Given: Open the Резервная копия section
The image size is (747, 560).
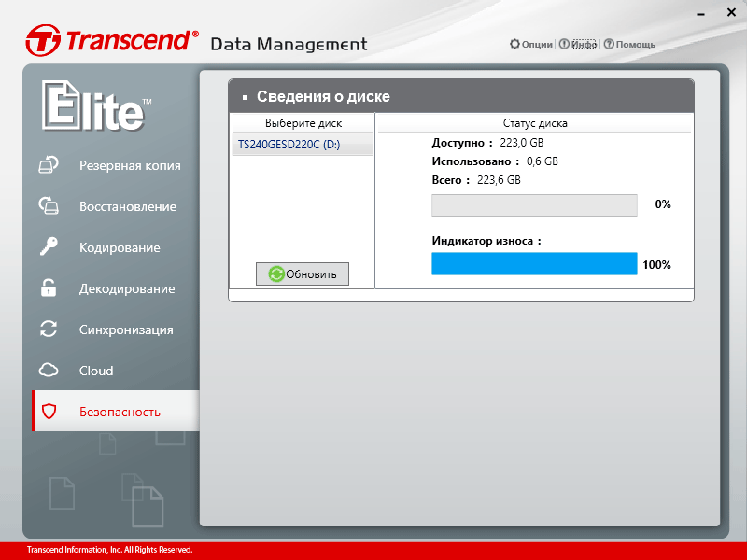Looking at the screenshot, I should point(130,165).
